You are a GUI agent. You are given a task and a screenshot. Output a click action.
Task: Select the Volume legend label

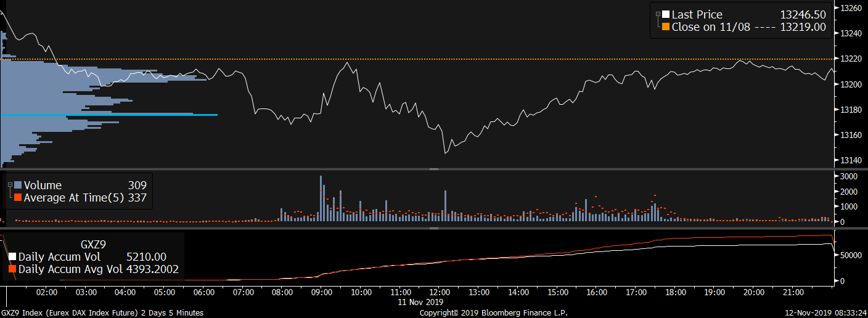pos(43,185)
